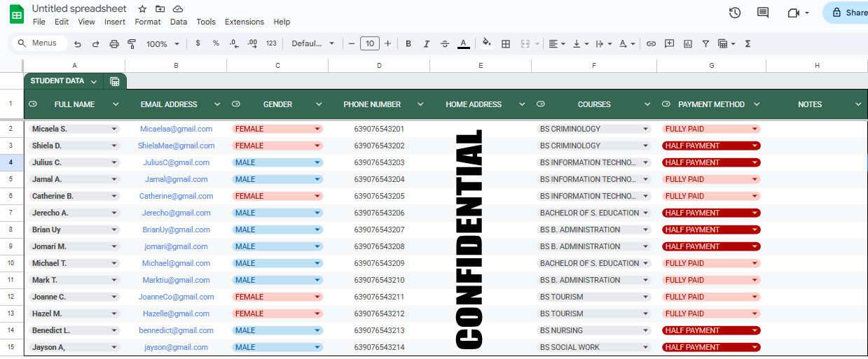Format as currency with dollar icon
The image size is (868, 359).
click(198, 43)
